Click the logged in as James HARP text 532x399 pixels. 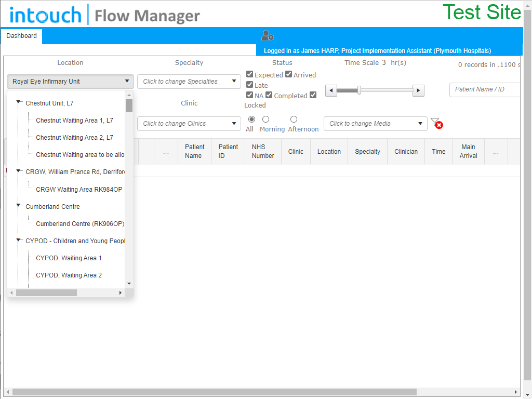point(378,51)
